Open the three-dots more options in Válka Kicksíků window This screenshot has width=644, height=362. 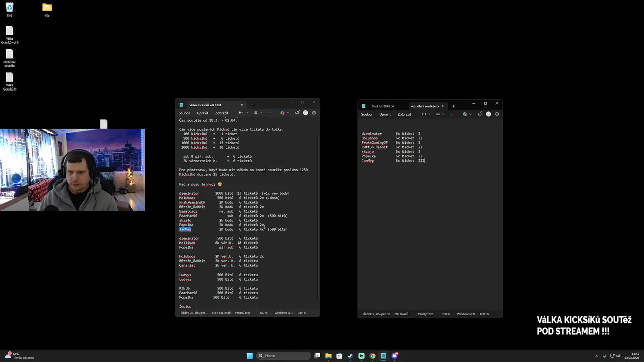[269, 113]
